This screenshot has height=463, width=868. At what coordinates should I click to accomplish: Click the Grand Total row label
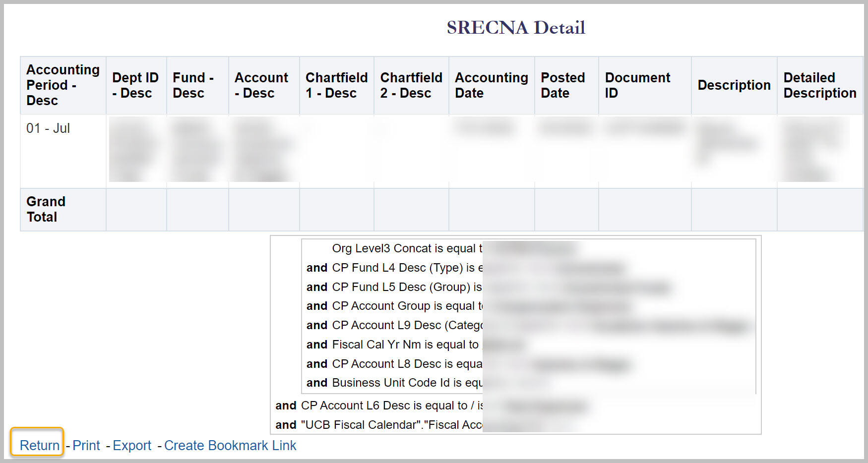point(46,209)
